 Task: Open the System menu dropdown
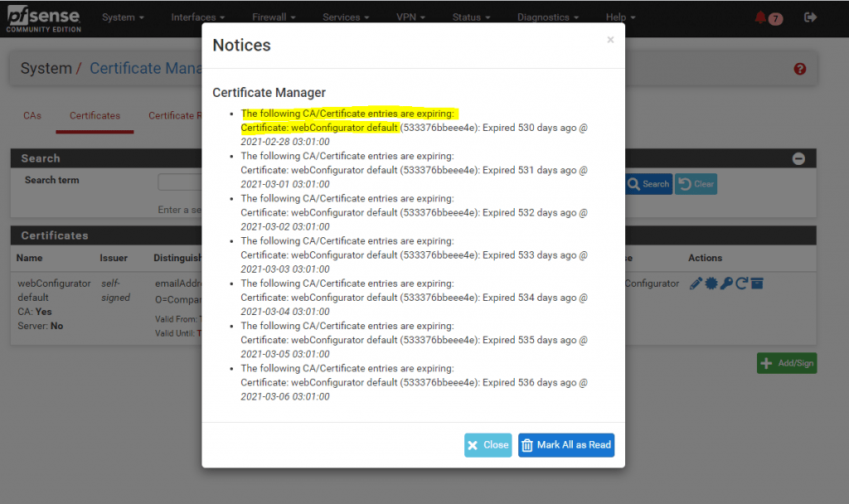pos(123,17)
